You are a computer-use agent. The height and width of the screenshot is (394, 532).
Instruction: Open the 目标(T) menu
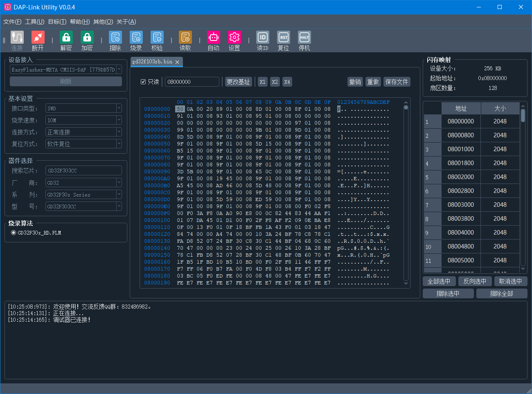point(57,22)
